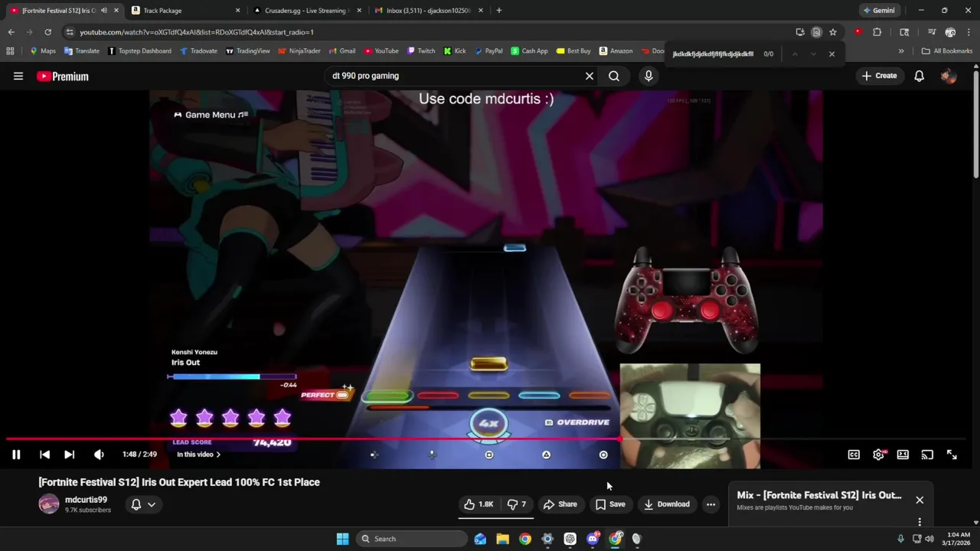Run the YouTube search magnifier button
Viewport: 980px width, 551px height.
click(x=614, y=76)
